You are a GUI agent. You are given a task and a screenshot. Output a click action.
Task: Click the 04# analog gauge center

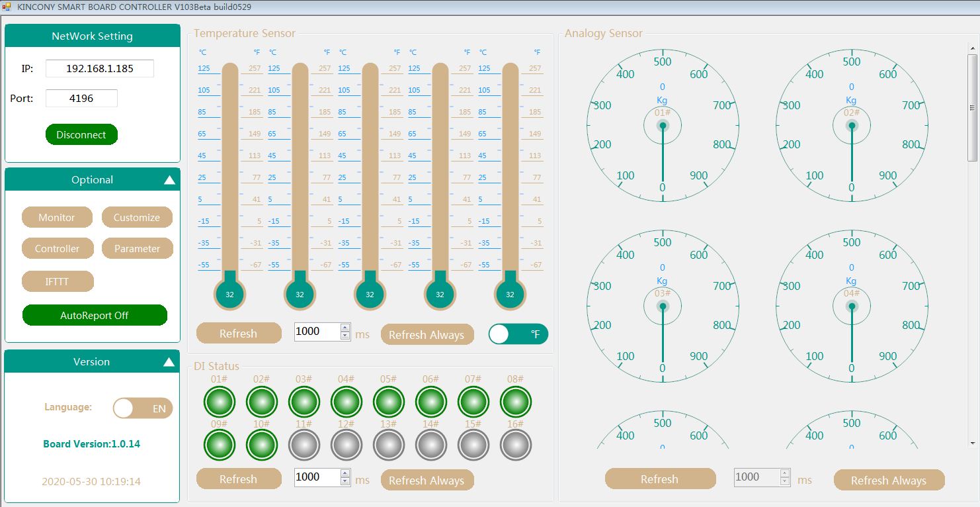(x=852, y=306)
